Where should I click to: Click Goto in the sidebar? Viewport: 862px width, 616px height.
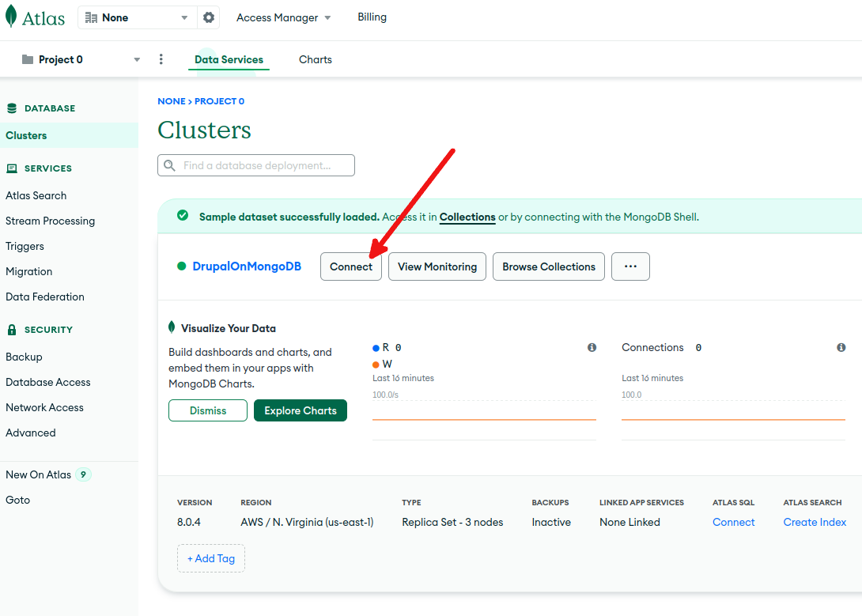[17, 500]
